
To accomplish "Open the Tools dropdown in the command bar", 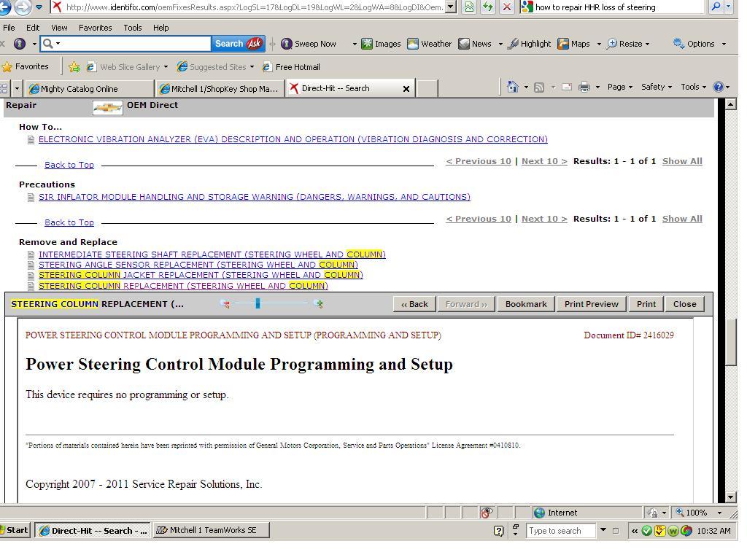I will (693, 87).
